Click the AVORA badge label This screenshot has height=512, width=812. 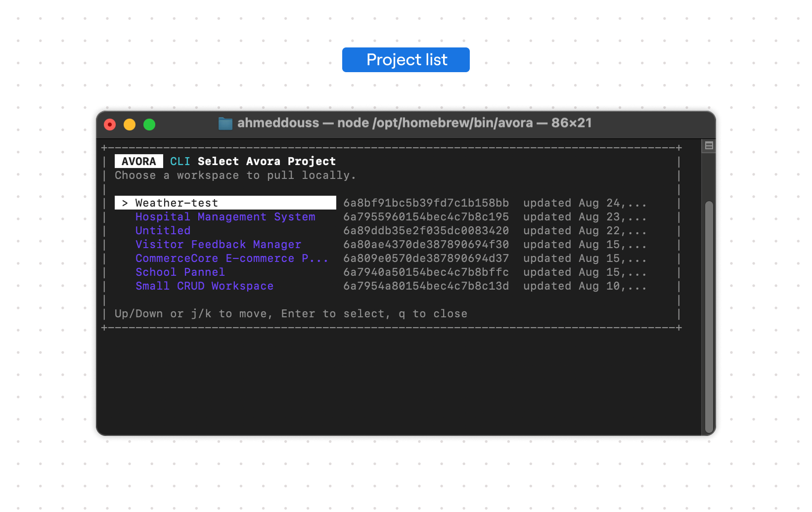(x=139, y=162)
